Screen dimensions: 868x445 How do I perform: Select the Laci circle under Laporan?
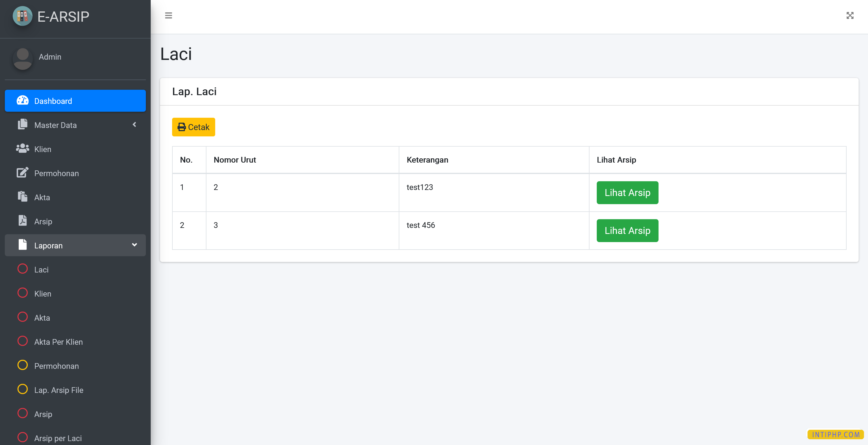tap(23, 269)
